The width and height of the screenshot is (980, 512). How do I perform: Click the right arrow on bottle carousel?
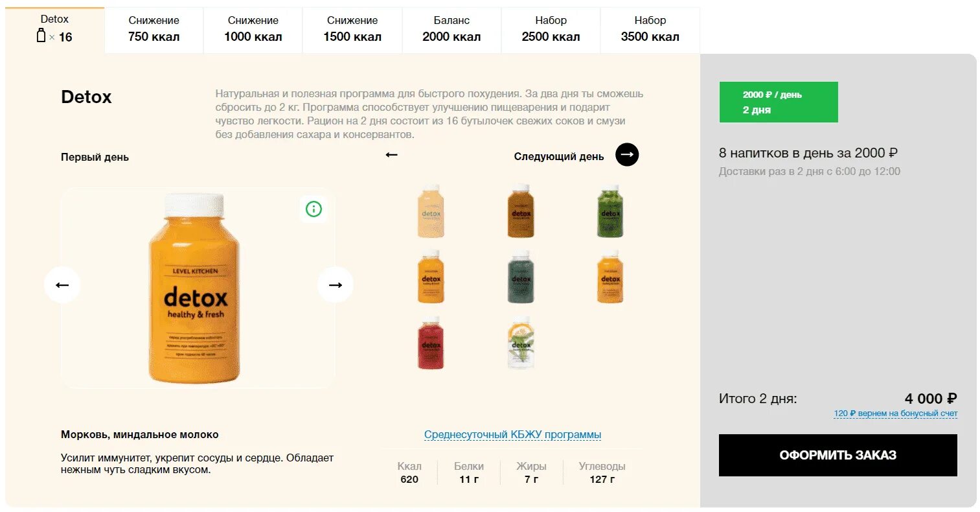pyautogui.click(x=335, y=285)
